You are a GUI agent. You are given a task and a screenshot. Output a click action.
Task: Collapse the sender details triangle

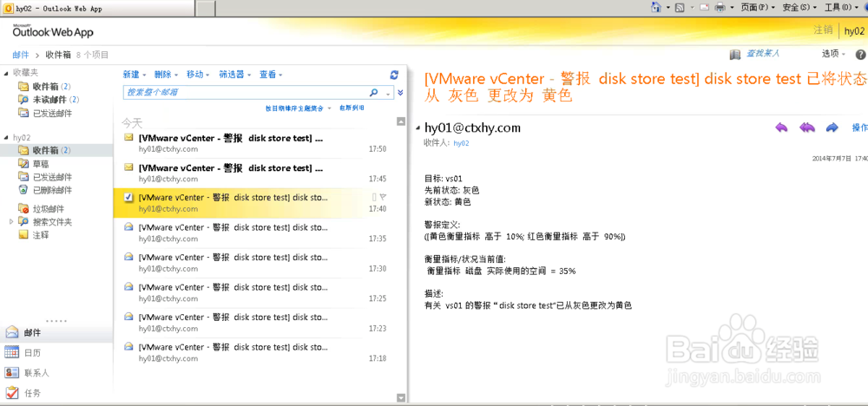point(418,128)
